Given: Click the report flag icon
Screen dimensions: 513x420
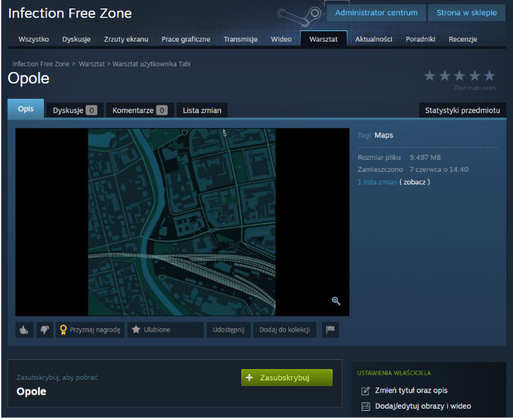Looking at the screenshot, I should [330, 329].
